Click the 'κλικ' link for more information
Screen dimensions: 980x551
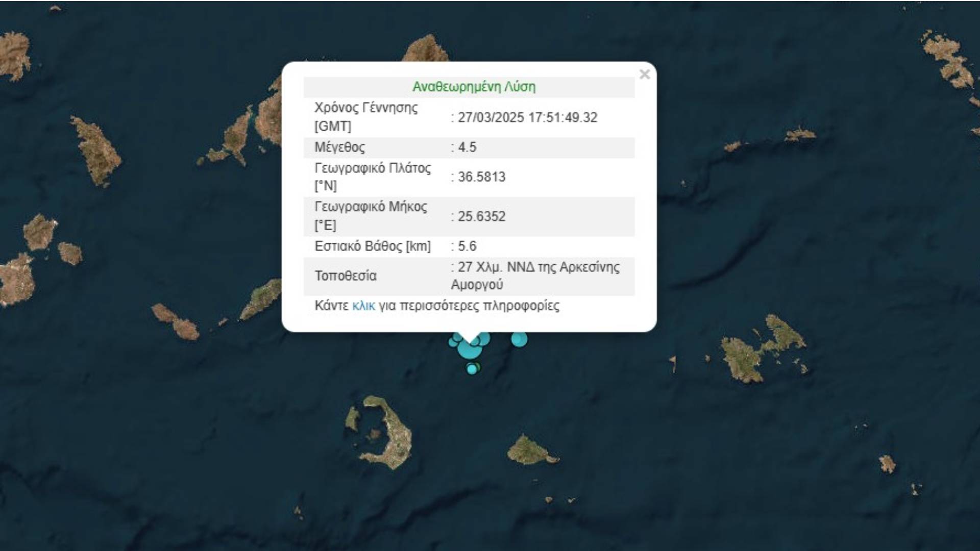(363, 306)
